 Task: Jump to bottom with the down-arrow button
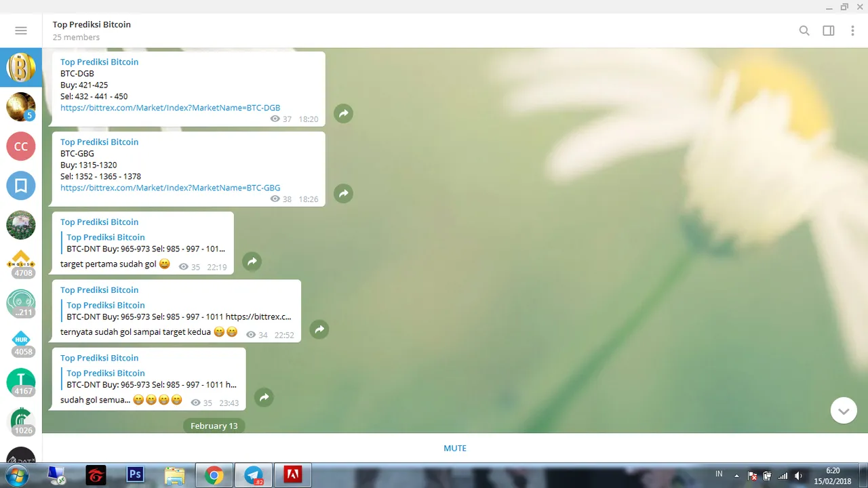tap(844, 411)
